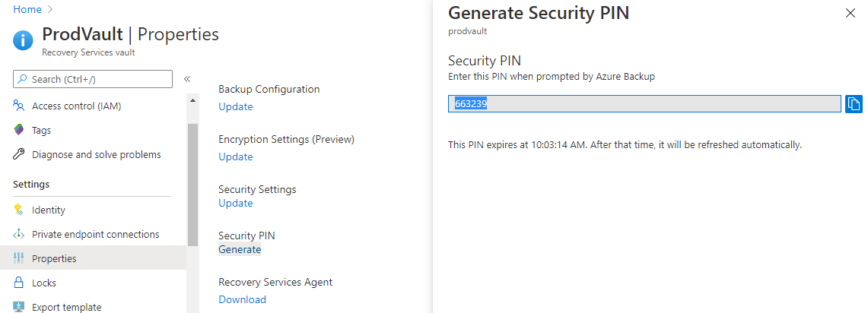The height and width of the screenshot is (313, 868).
Task: Collapse the sidebar menu with double chevron
Action: pyautogui.click(x=187, y=79)
